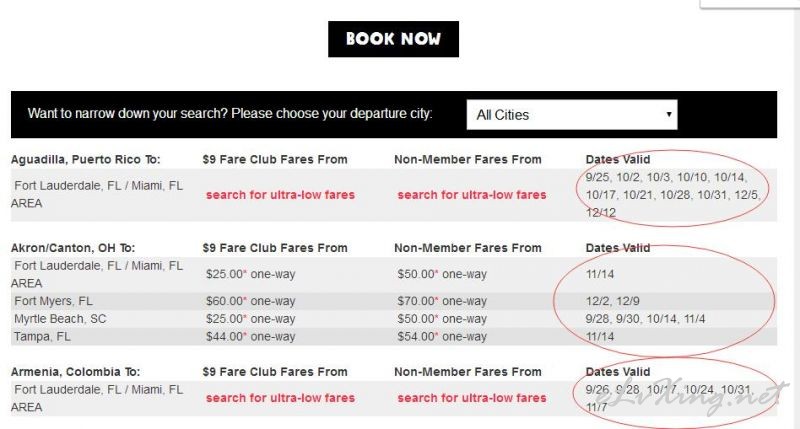Open Aguadilla $9 Fare Club ultra-low fares search
The height and width of the screenshot is (429, 800).
point(280,195)
